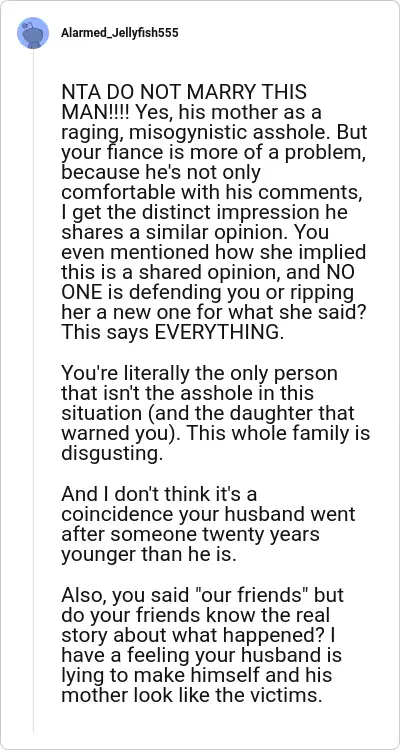
Task: Click the line 'coincidence your husband went'
Action: (x=209, y=514)
